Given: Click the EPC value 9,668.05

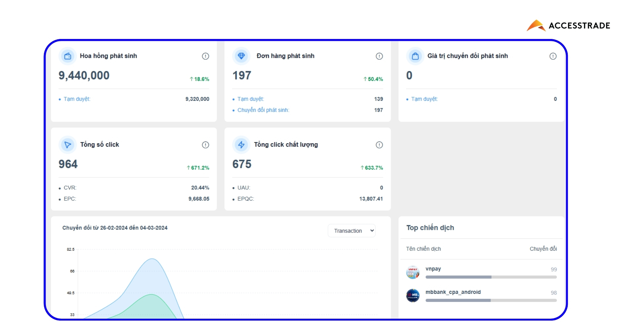Looking at the screenshot, I should (x=199, y=199).
